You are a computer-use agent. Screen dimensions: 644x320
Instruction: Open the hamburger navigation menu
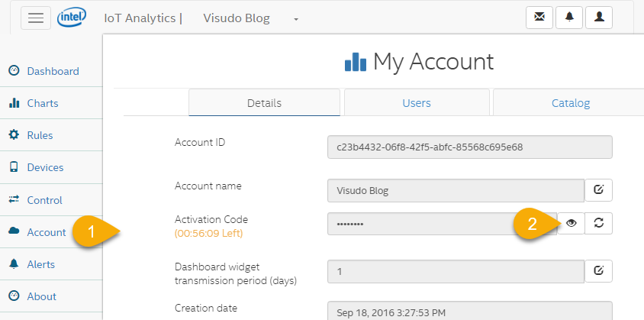tap(36, 18)
